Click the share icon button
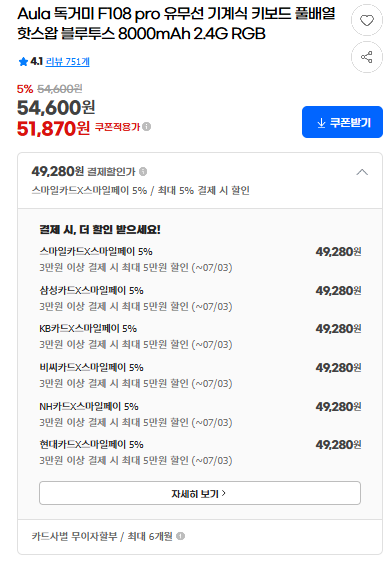Screen dimensions: 392x561 click(367, 57)
